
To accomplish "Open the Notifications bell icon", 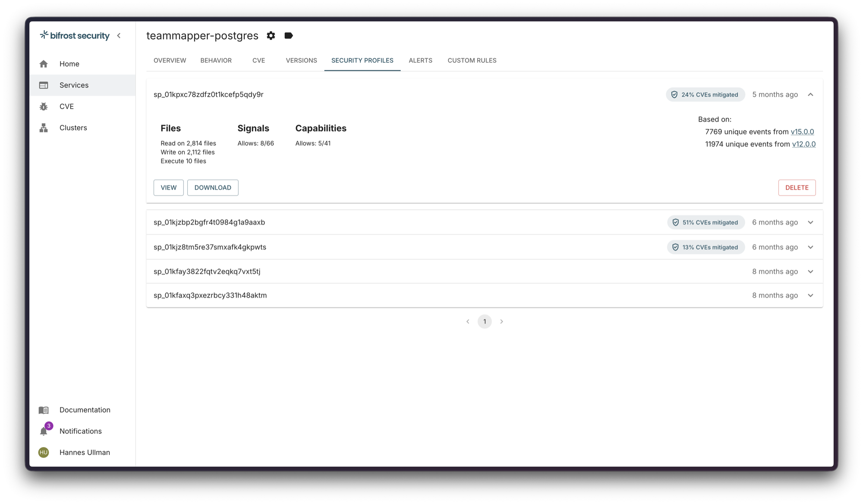I will [44, 432].
